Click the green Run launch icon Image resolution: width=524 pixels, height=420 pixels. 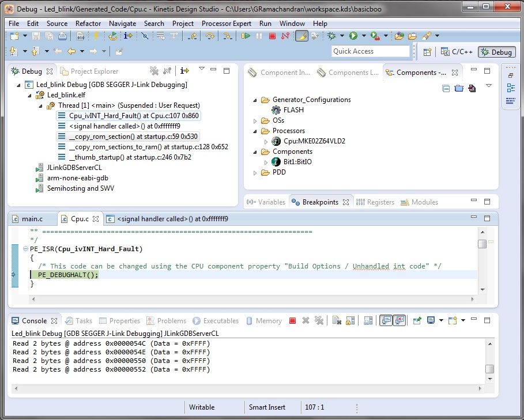click(x=353, y=36)
